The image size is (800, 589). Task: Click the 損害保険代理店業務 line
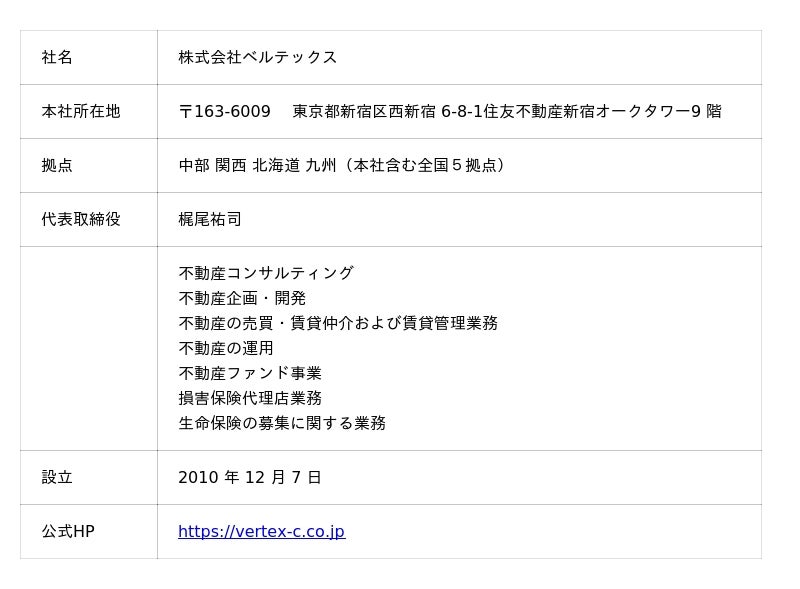(x=250, y=399)
